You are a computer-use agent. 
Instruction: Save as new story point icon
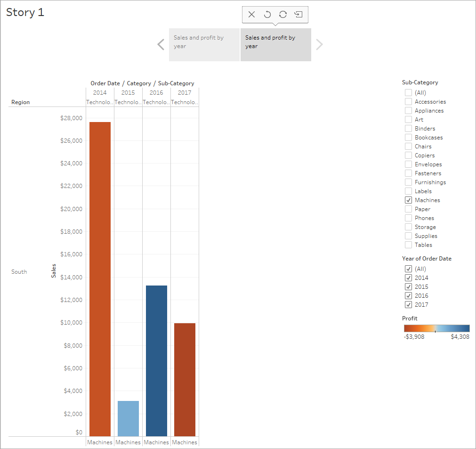point(298,15)
